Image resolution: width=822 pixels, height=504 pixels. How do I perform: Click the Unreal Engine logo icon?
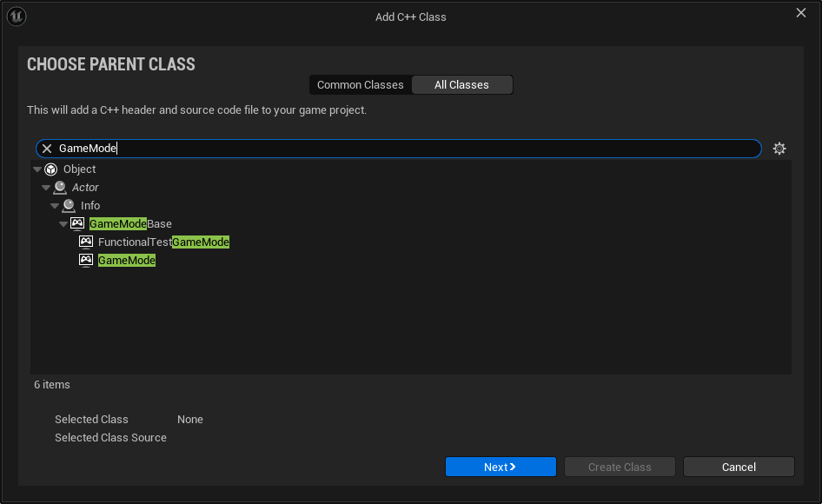[17, 17]
